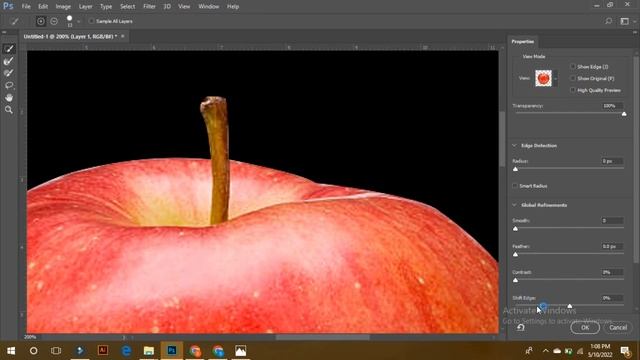Image resolution: width=640 pixels, height=360 pixels.
Task: Click the Radius slider handle
Action: [x=515, y=169]
